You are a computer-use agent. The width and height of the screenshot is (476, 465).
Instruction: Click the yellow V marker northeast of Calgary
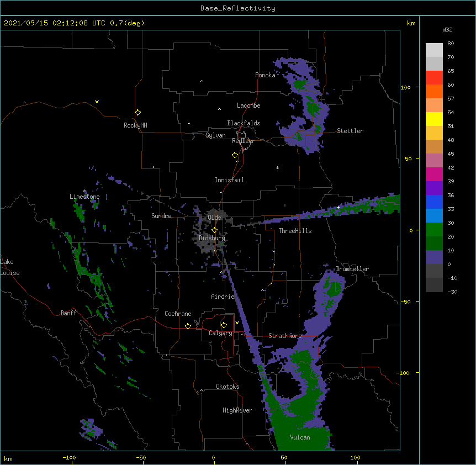tap(237, 323)
